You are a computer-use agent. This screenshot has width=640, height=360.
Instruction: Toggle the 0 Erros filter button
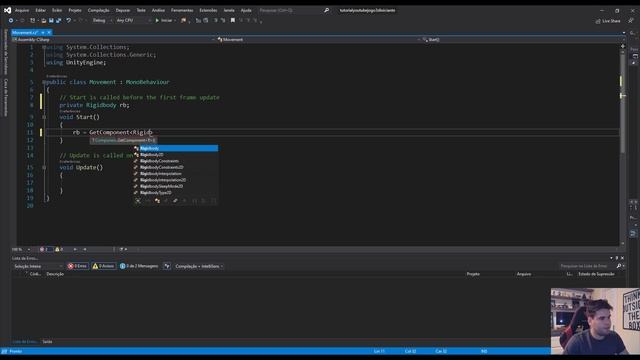click(78, 266)
